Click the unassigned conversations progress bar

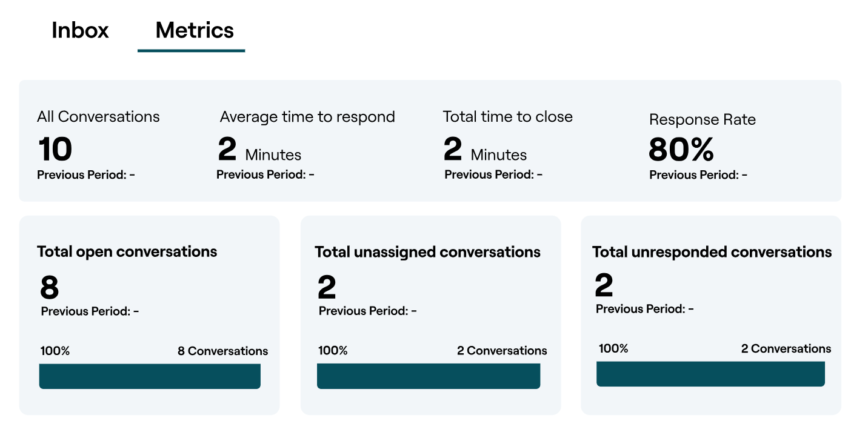click(x=428, y=376)
